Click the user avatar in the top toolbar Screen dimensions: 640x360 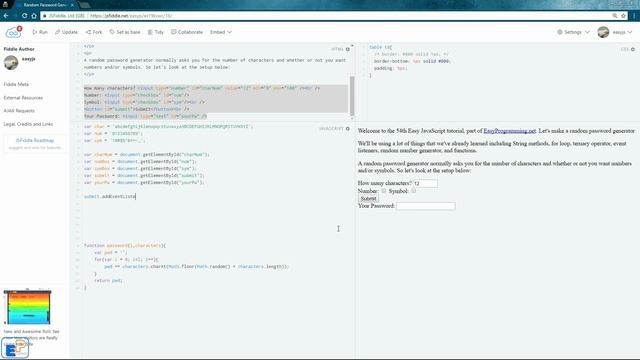point(603,32)
